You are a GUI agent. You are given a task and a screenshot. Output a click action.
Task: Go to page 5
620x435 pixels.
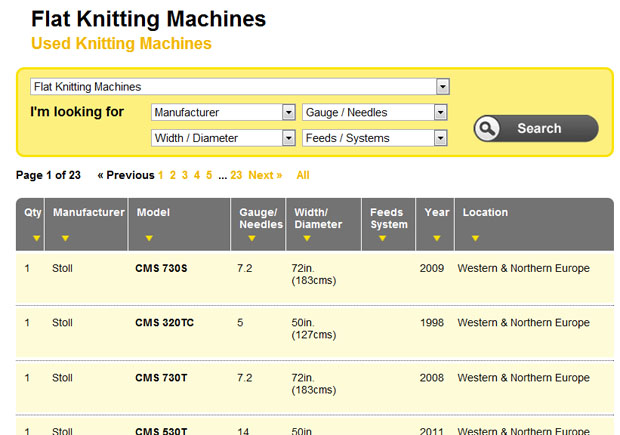(209, 175)
